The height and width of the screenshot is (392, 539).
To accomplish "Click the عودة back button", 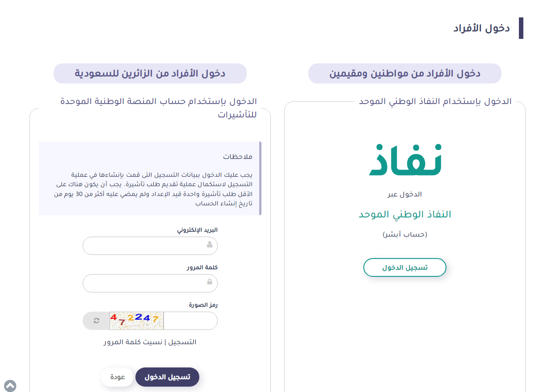I will 117,377.
